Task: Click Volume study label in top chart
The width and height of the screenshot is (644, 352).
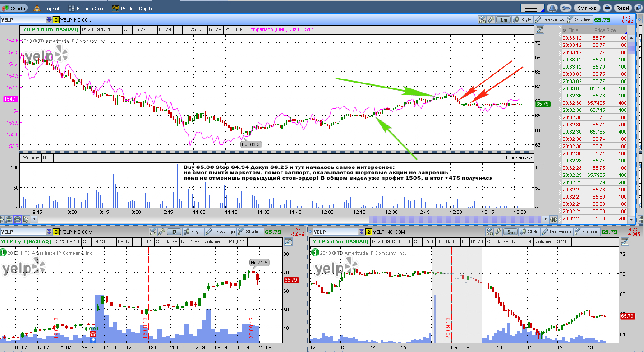Action: (31, 158)
